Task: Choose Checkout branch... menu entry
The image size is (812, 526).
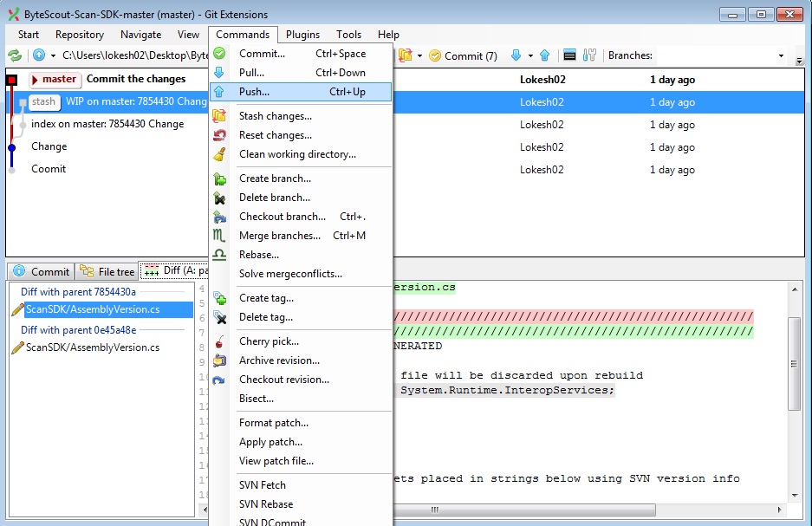Action: point(301,217)
